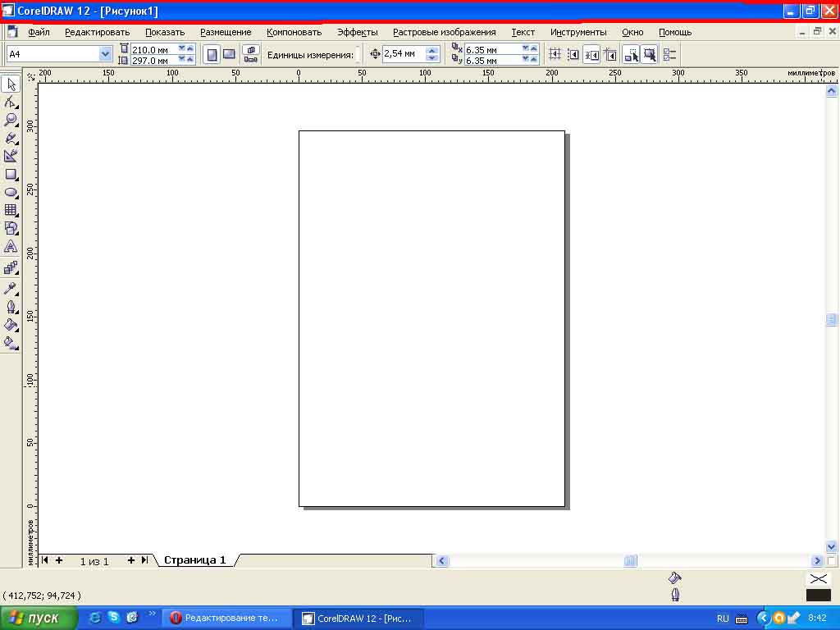
Task: Toggle Snap to Grid button
Action: (555, 54)
